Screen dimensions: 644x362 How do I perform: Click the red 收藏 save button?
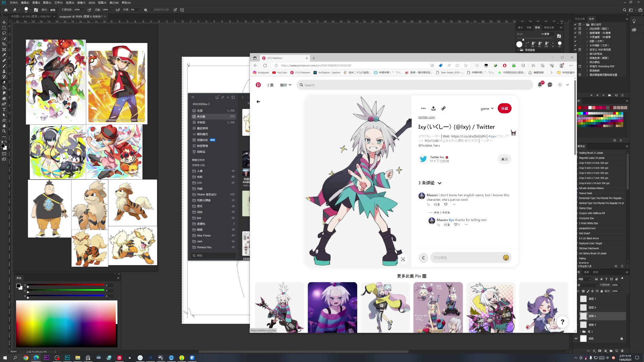(504, 109)
